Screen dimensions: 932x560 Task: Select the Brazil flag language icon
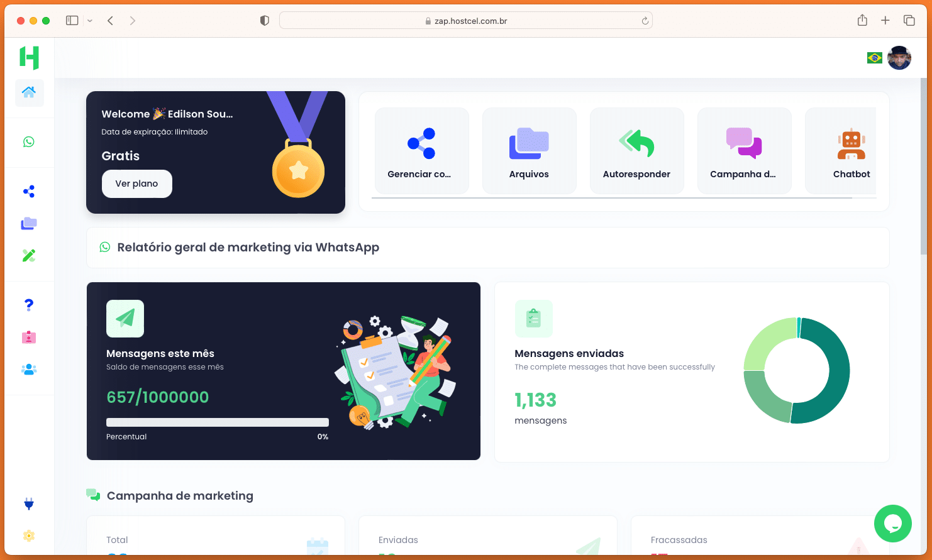tap(874, 58)
